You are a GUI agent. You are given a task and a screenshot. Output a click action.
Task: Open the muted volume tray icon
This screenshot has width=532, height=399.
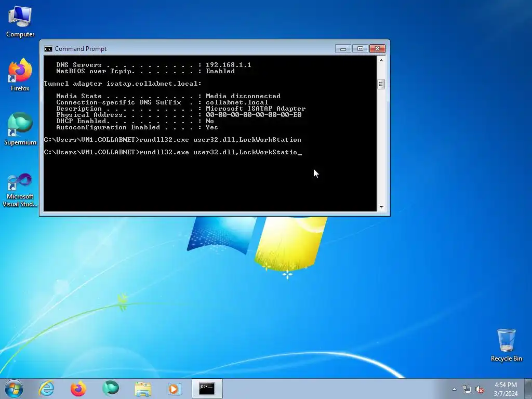point(480,389)
